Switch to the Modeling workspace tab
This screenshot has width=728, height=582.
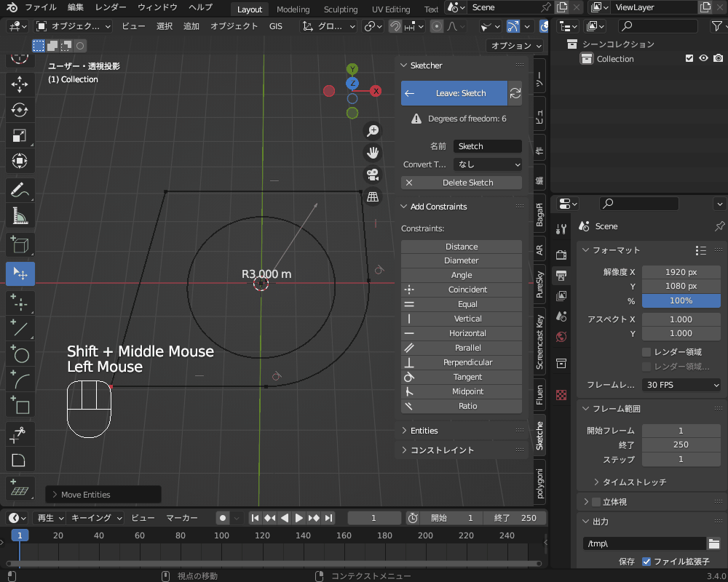point(293,9)
